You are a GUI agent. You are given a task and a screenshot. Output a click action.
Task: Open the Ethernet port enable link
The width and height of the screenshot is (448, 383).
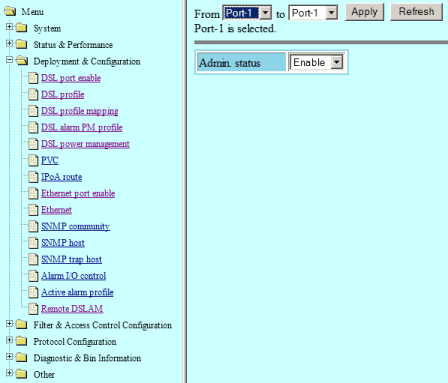(78, 194)
